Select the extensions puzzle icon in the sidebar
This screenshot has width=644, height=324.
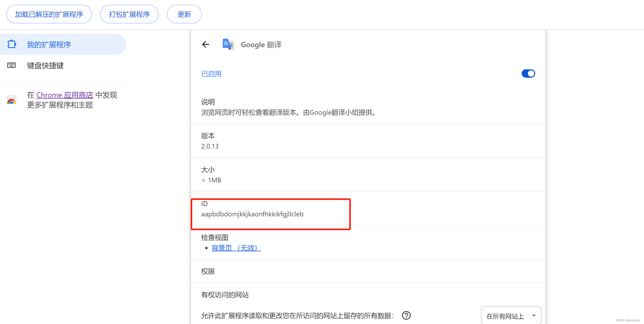[x=11, y=44]
